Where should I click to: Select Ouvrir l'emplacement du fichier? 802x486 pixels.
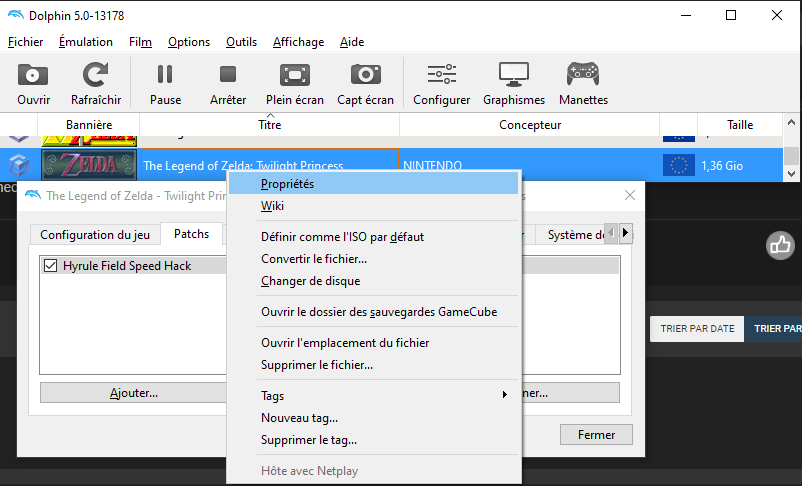point(373,343)
